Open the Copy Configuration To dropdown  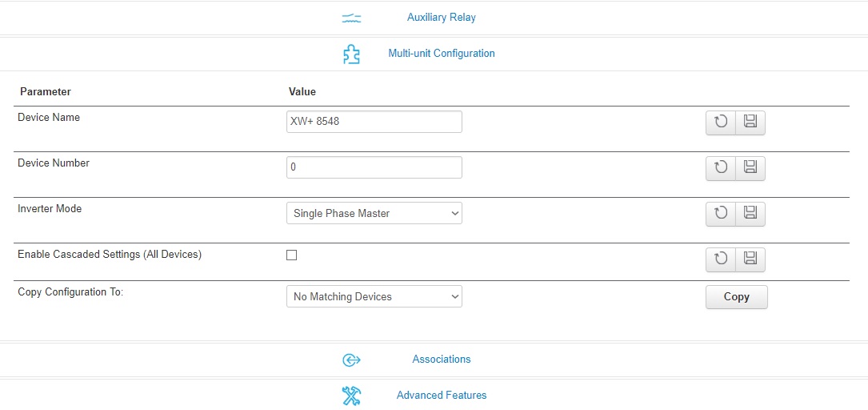(374, 297)
